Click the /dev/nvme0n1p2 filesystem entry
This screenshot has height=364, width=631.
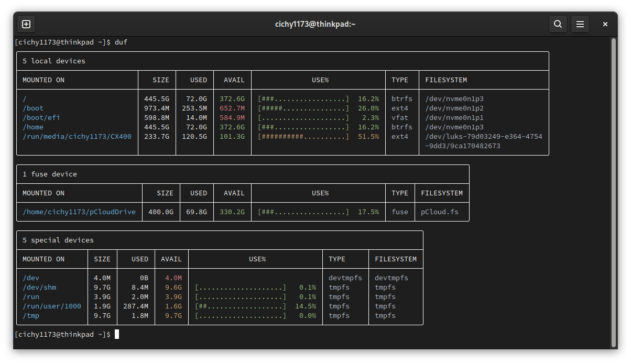(454, 108)
